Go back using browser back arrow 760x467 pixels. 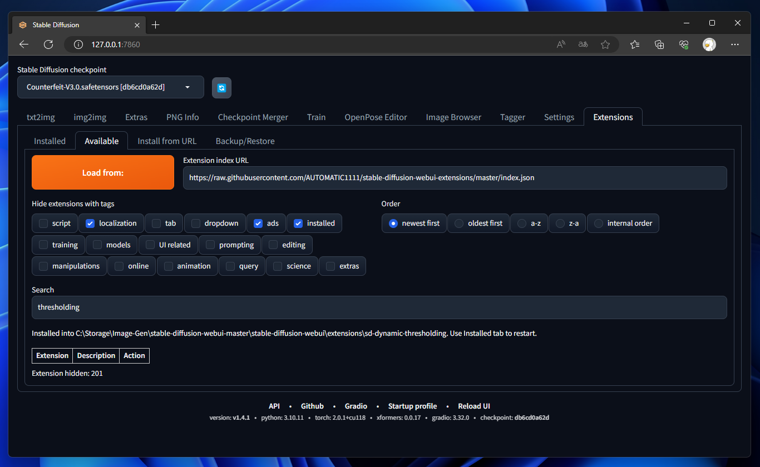click(x=24, y=44)
